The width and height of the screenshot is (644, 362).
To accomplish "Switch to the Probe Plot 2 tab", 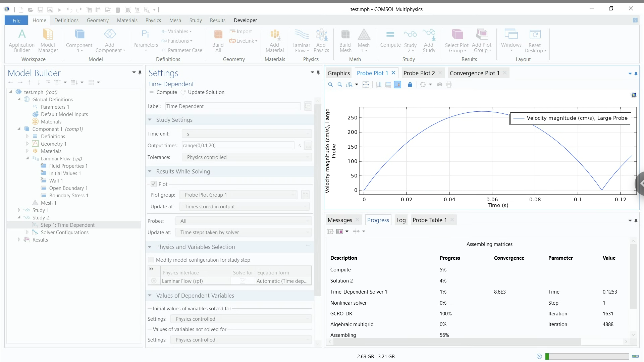I will pyautogui.click(x=419, y=73).
